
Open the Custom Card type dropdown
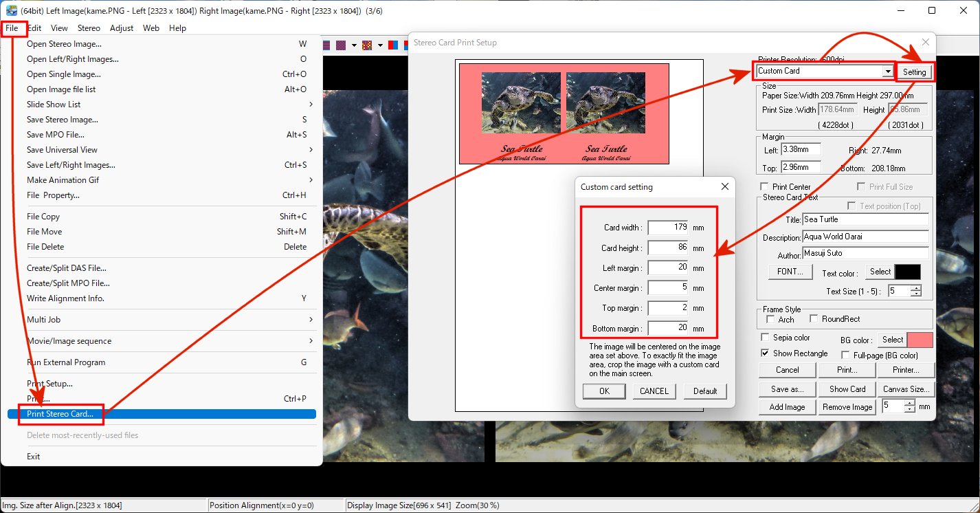click(887, 72)
